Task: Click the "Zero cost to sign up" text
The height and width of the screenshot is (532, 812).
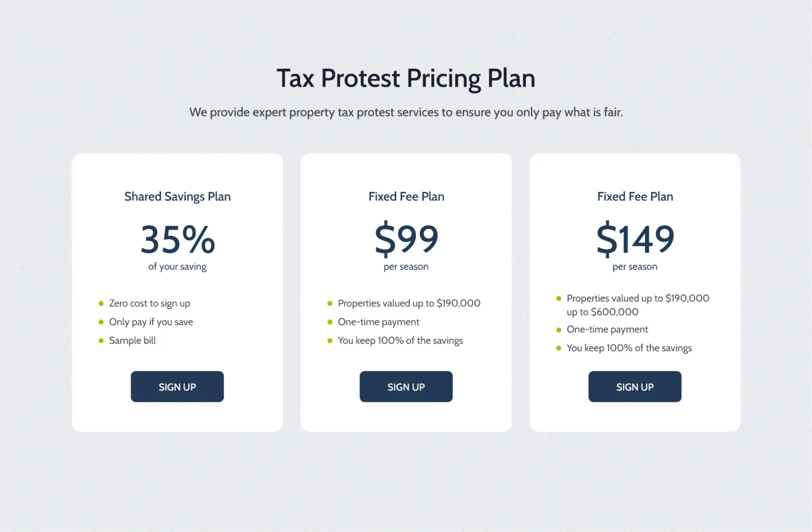Action: (150, 304)
